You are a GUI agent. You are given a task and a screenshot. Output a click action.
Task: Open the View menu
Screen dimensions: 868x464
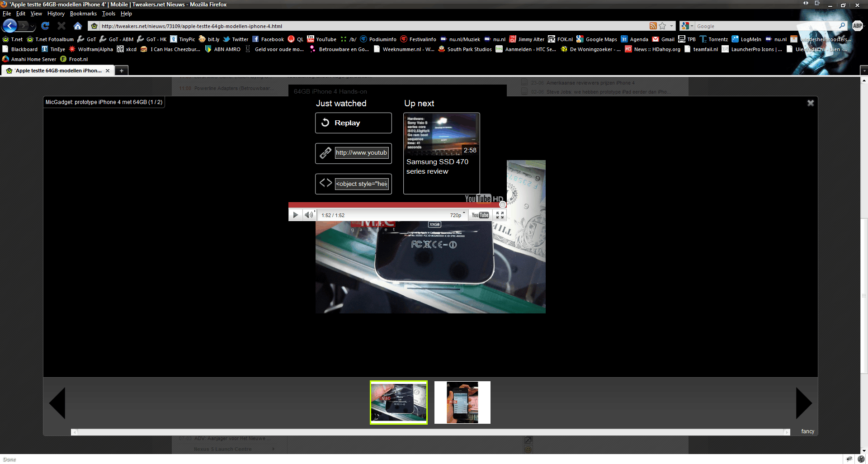tap(36, 14)
